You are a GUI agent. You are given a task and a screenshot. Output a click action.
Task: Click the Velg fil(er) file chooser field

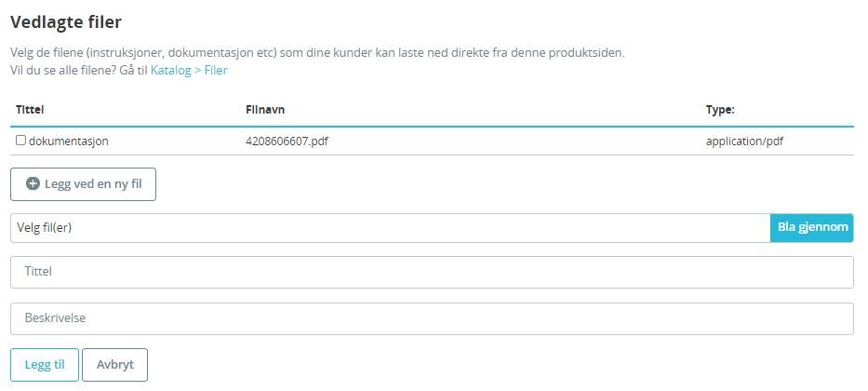point(390,228)
